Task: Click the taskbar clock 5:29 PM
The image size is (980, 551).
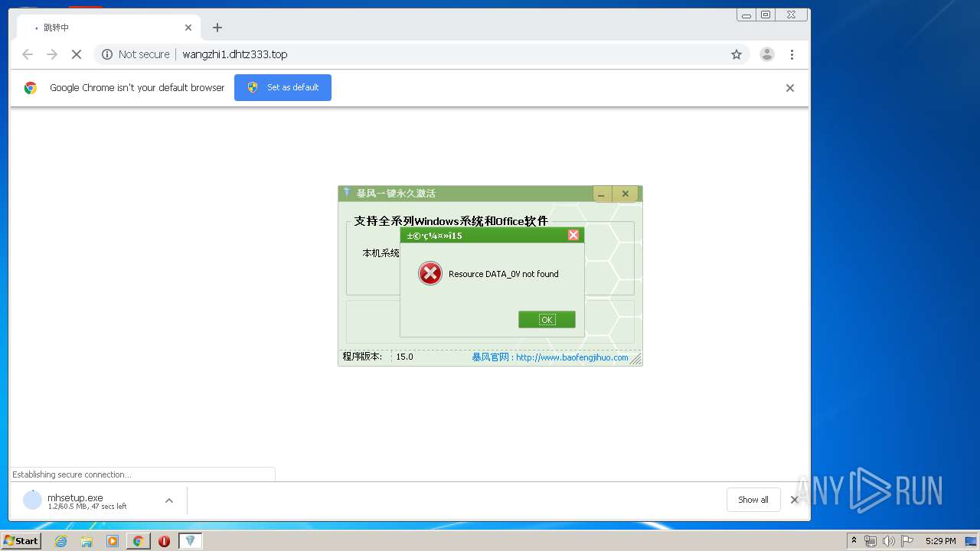Action: click(x=940, y=541)
